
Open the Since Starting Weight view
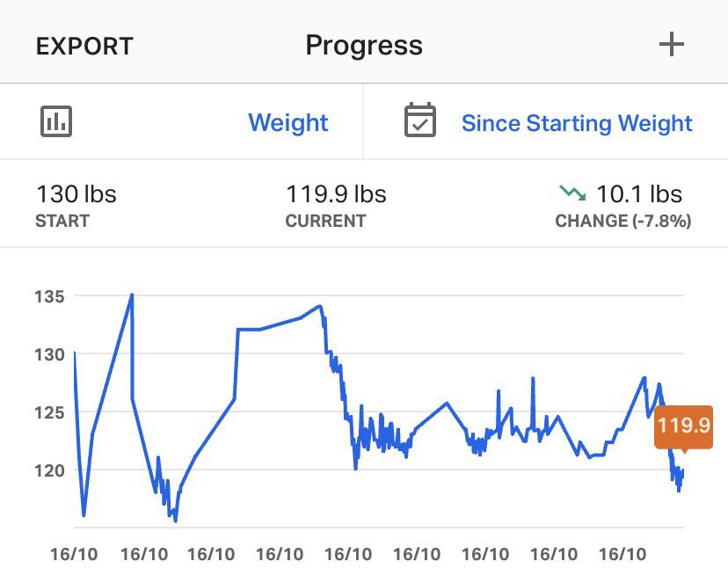coord(577,123)
